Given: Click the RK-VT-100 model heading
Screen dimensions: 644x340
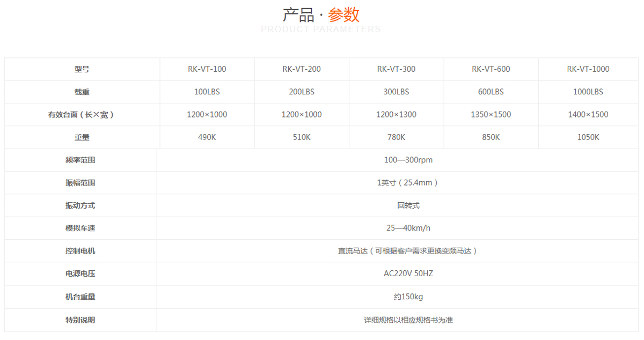Looking at the screenshot, I should (207, 69).
